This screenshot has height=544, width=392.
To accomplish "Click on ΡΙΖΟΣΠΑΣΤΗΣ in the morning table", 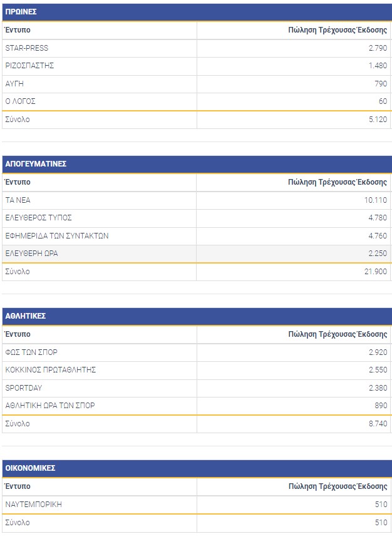I will [29, 66].
